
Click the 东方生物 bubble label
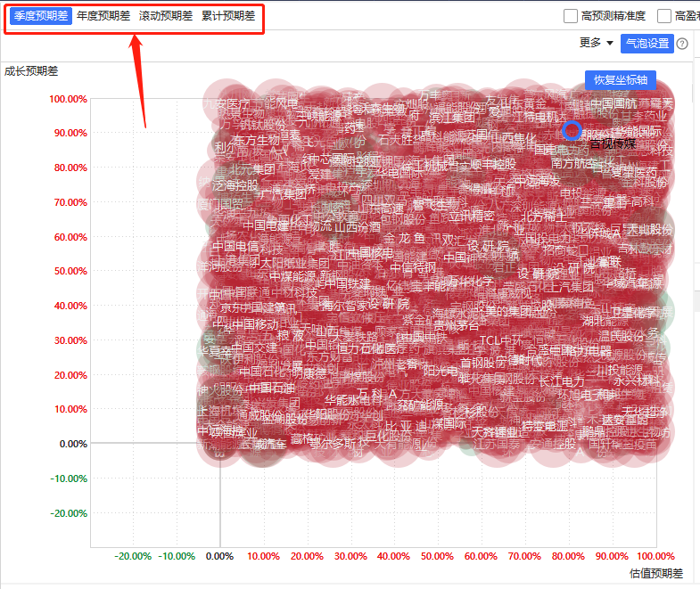click(x=256, y=141)
